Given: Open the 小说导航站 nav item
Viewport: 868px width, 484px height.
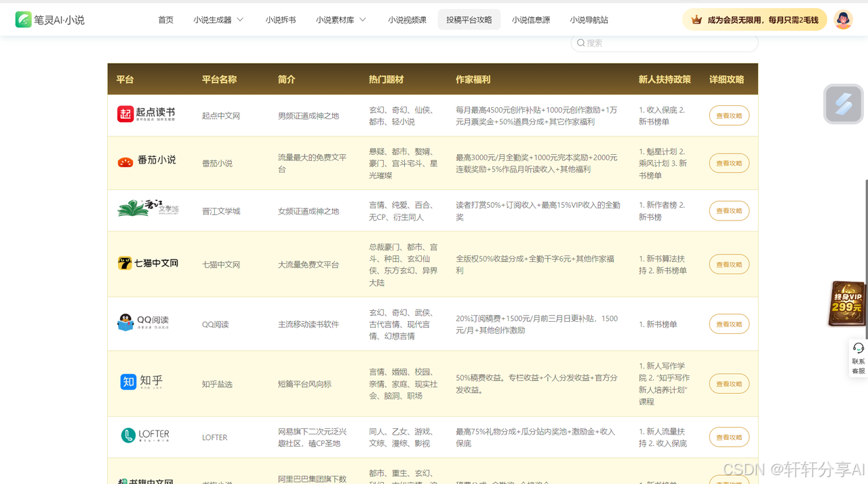Looking at the screenshot, I should click(589, 20).
